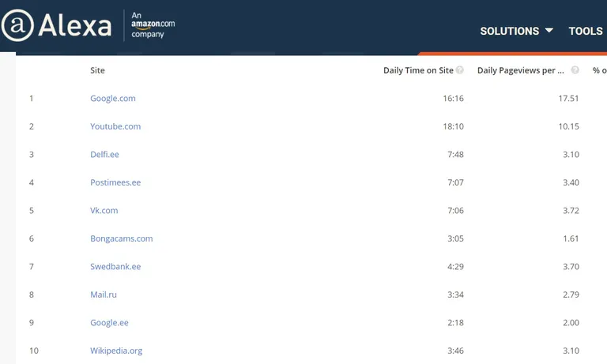Select the 18:10 time value for Youtube.com
This screenshot has width=607, height=364.
tap(454, 126)
